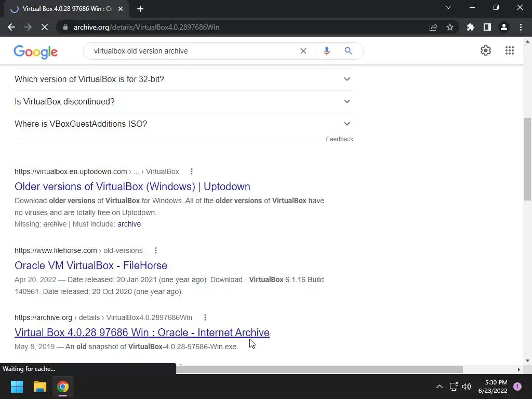
Task: Open the tab search chevron in title bar
Action: point(448,7)
